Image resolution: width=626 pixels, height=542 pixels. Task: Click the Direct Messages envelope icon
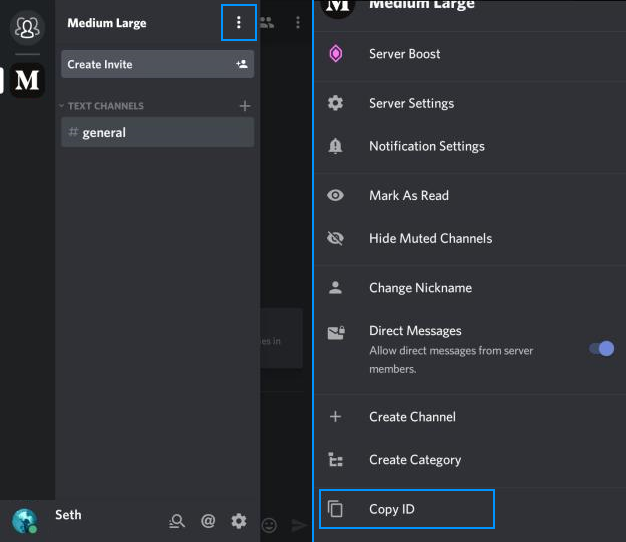click(336, 332)
